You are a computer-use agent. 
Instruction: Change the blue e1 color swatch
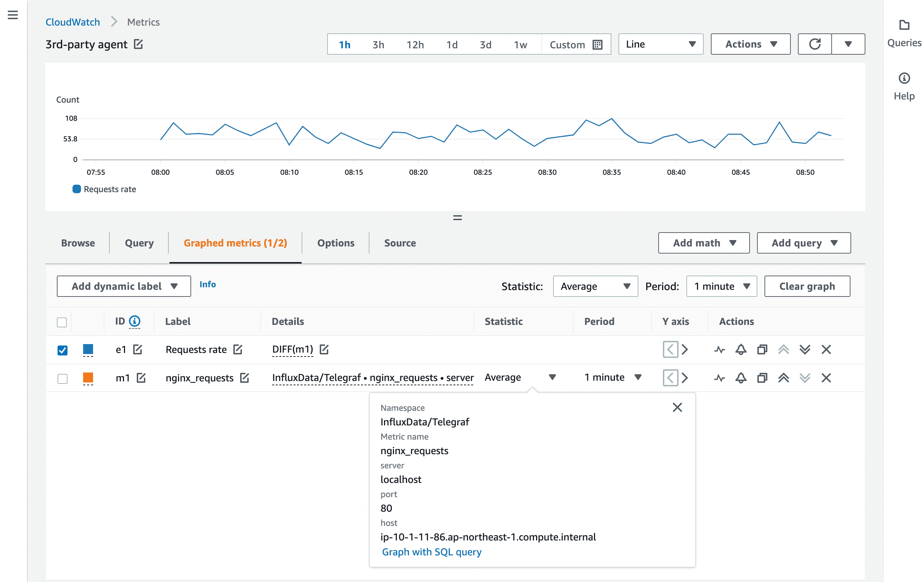[88, 349]
